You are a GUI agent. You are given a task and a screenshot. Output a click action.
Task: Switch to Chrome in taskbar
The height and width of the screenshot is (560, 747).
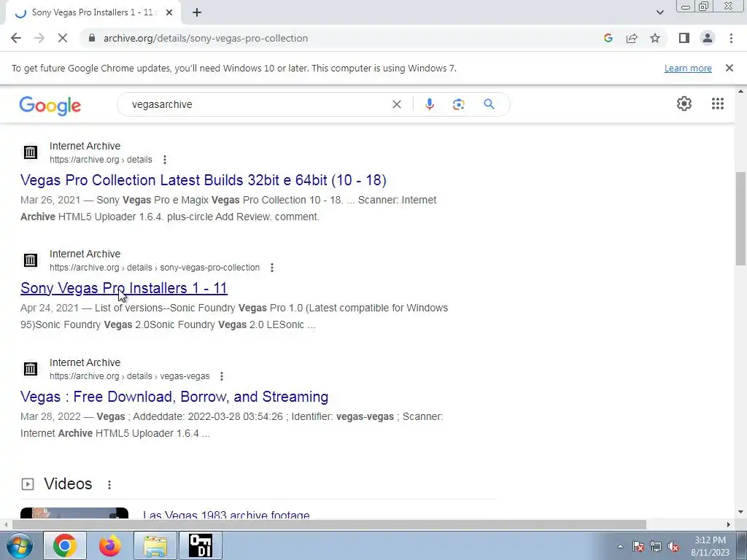click(x=65, y=545)
